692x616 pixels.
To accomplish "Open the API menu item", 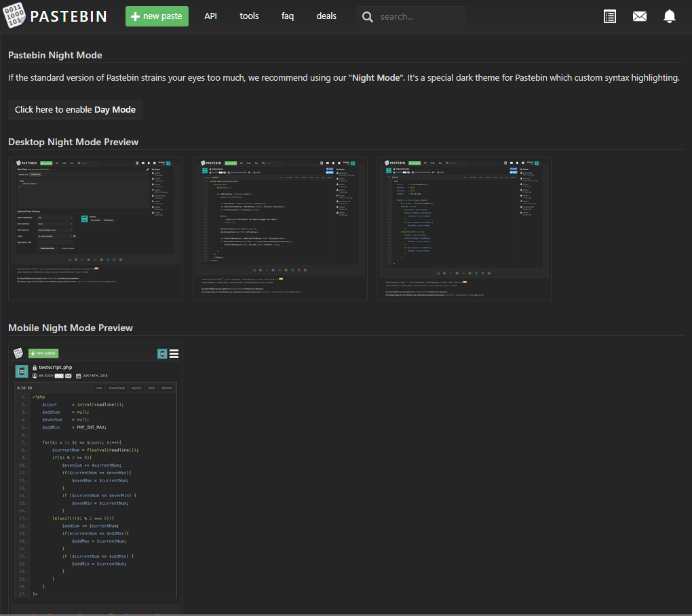I will [211, 16].
